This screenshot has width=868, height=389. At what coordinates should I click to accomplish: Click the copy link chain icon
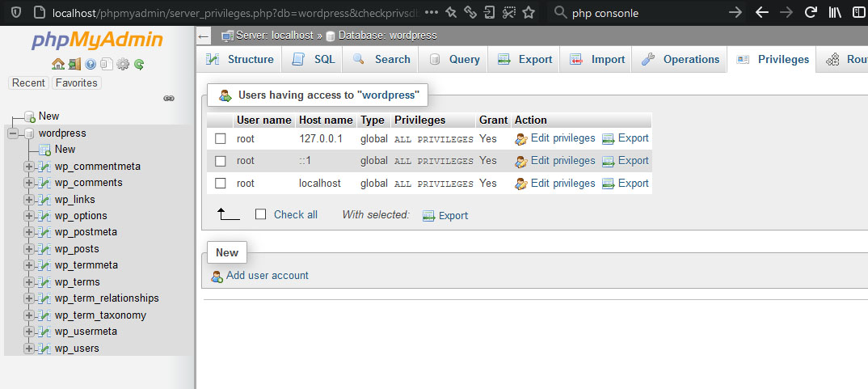[470, 12]
